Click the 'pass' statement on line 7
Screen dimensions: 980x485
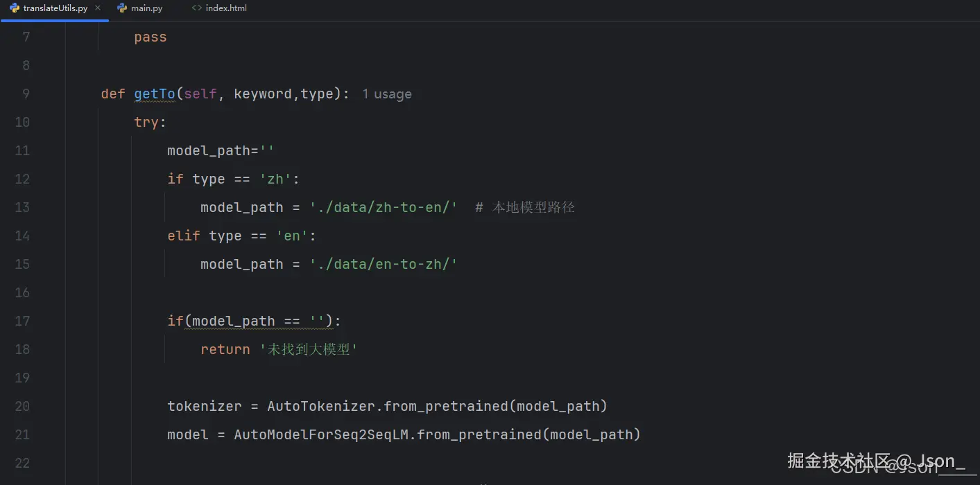click(151, 37)
